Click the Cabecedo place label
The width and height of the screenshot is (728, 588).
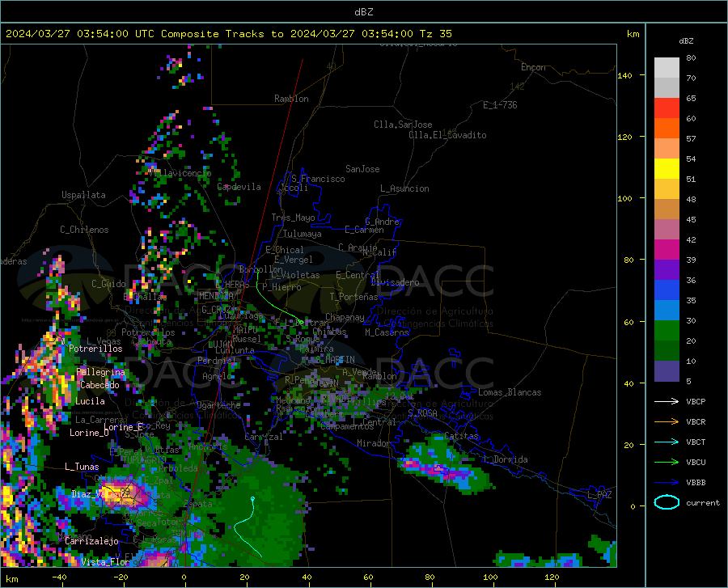tap(99, 385)
